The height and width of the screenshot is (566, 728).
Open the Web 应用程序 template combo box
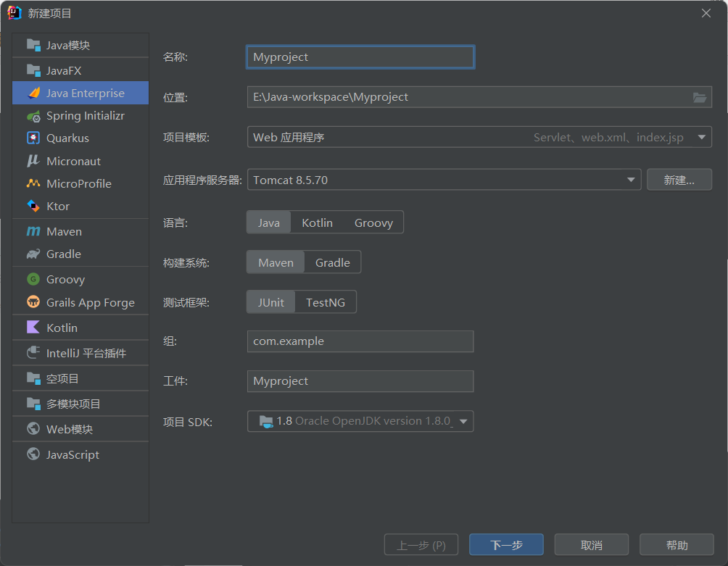click(x=479, y=137)
